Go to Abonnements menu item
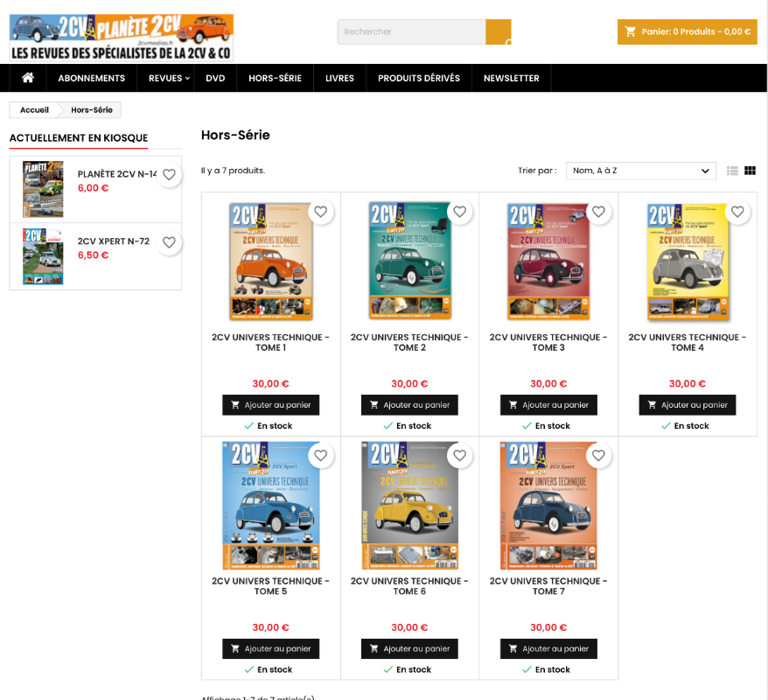This screenshot has height=700, width=768. (x=92, y=78)
